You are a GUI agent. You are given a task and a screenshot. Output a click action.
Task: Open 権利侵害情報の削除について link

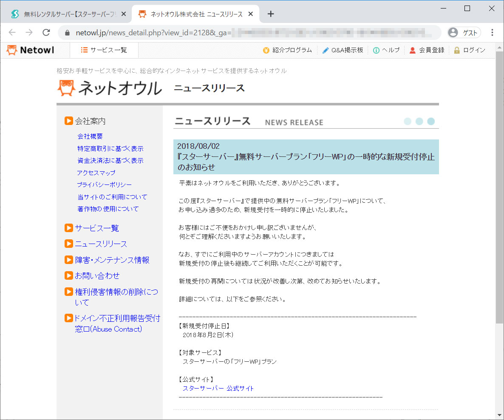(x=116, y=297)
